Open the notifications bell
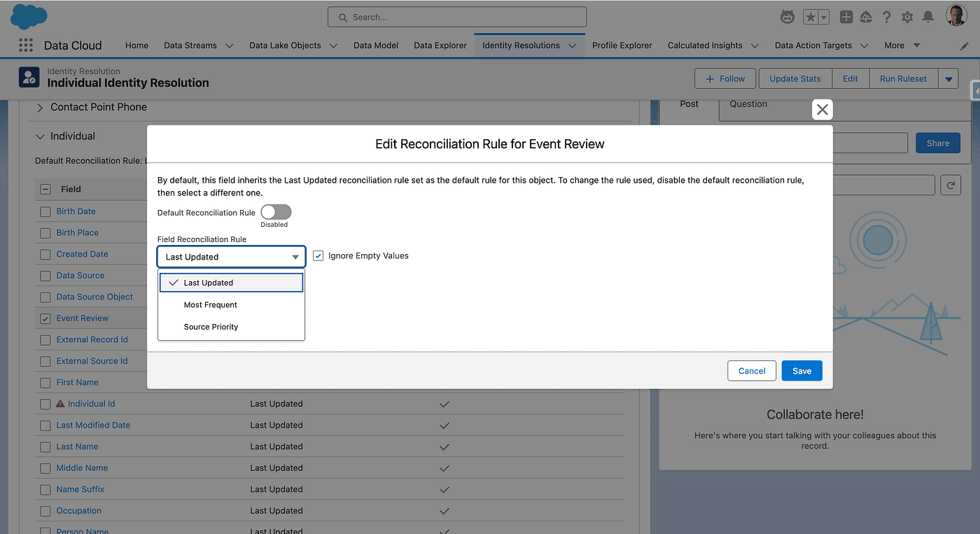 click(928, 17)
